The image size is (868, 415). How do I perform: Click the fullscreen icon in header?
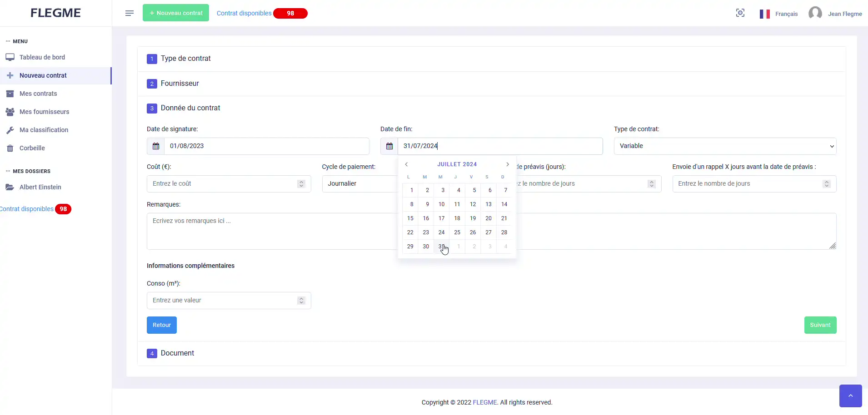point(740,13)
